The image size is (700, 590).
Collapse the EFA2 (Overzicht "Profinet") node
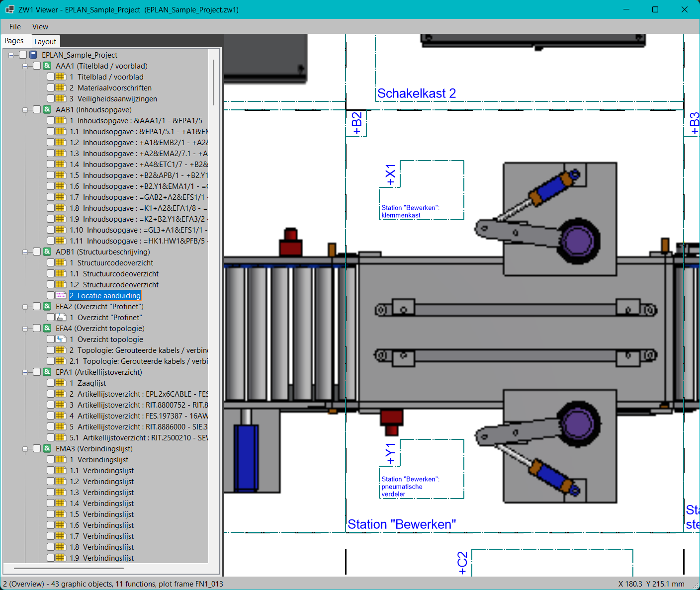point(25,307)
